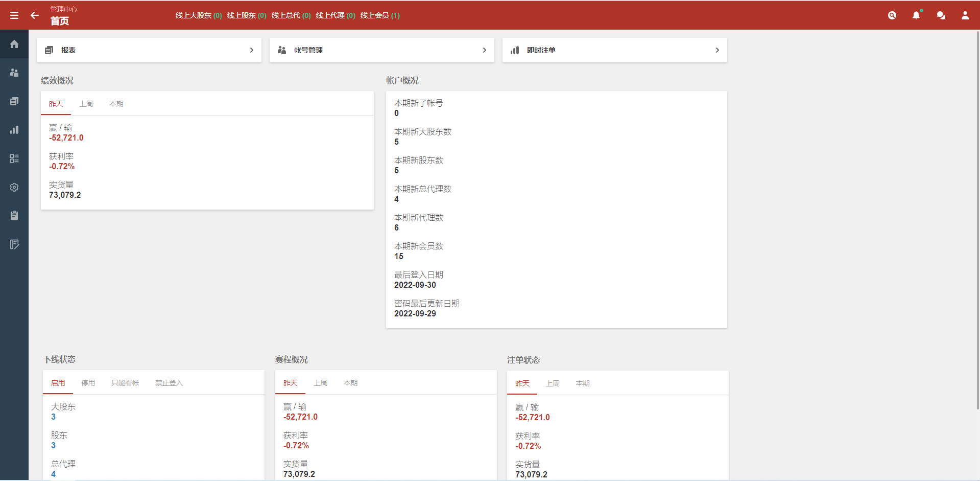Viewport: 980px width, 481px height.
Task: Open the Home icon in sidebar
Action: 14,44
